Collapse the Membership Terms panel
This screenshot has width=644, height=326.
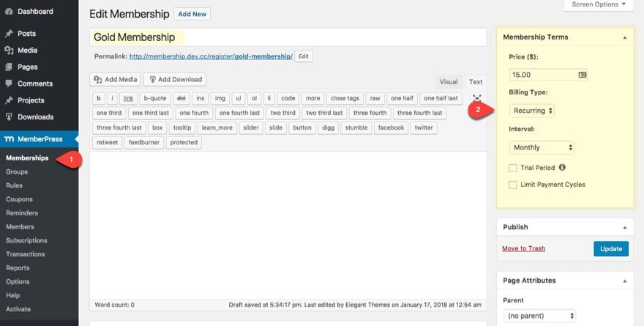coord(625,37)
